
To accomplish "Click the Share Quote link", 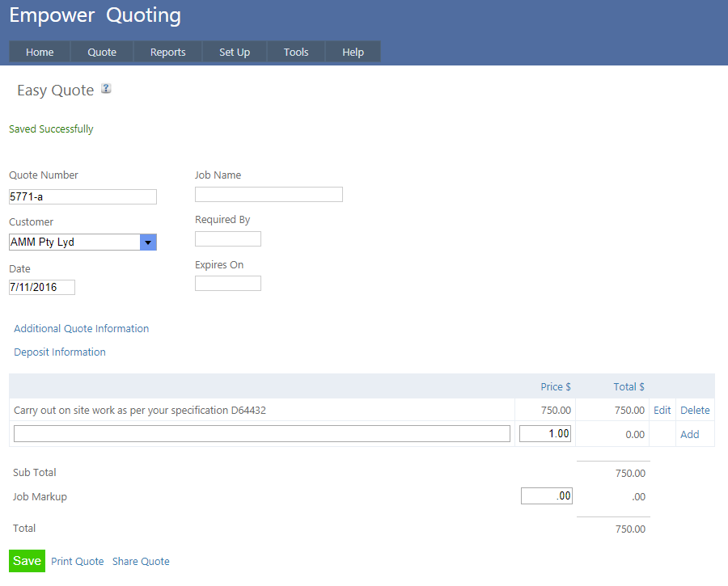I will click(141, 562).
